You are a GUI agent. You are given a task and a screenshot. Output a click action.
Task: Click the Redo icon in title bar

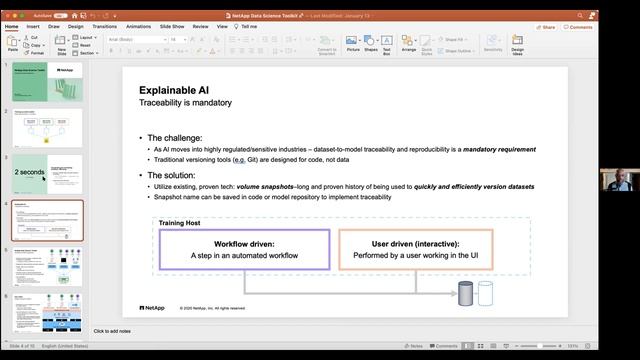[x=106, y=16]
